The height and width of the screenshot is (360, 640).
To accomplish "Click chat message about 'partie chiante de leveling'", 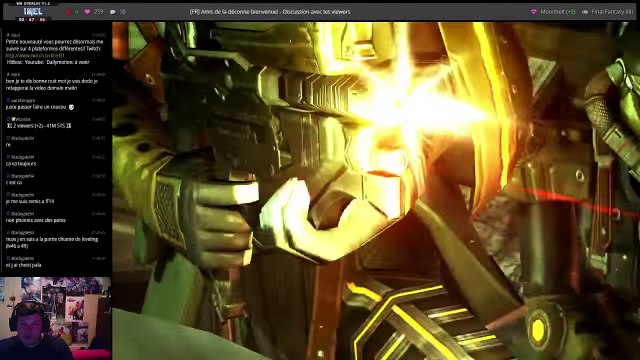I will coord(52,242).
